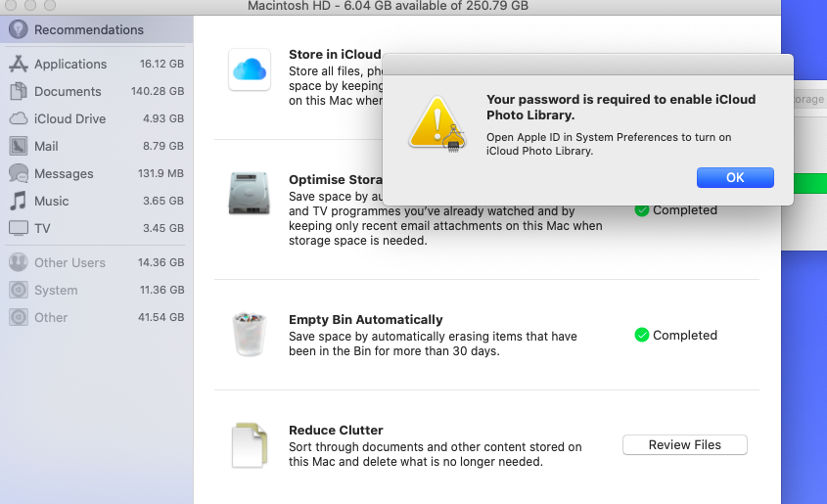
Task: Choose iCloud Drive in the sidebar
Action: [97, 118]
